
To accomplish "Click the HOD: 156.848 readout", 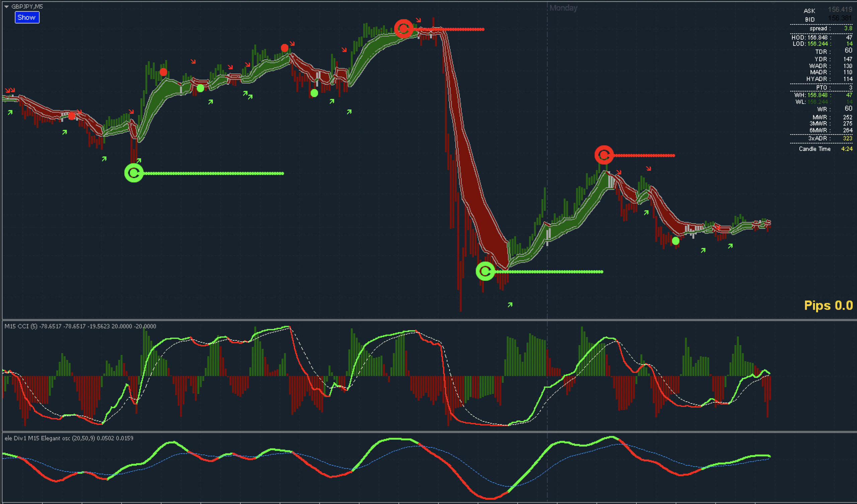I will [811, 37].
